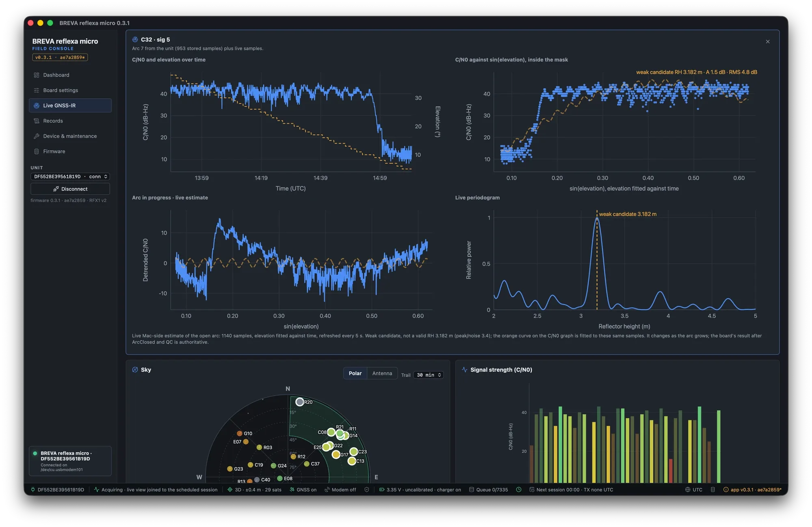812x527 pixels.
Task: Click the Modem off icon
Action: click(x=327, y=490)
